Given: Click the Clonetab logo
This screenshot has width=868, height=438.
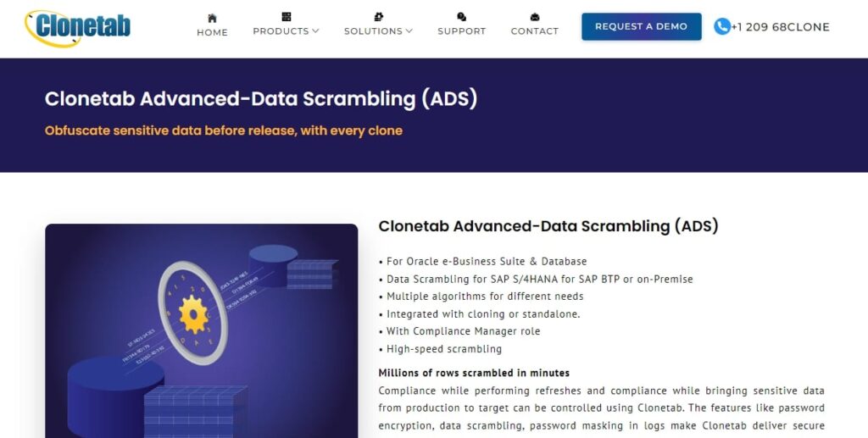Looking at the screenshot, I should pos(77,28).
